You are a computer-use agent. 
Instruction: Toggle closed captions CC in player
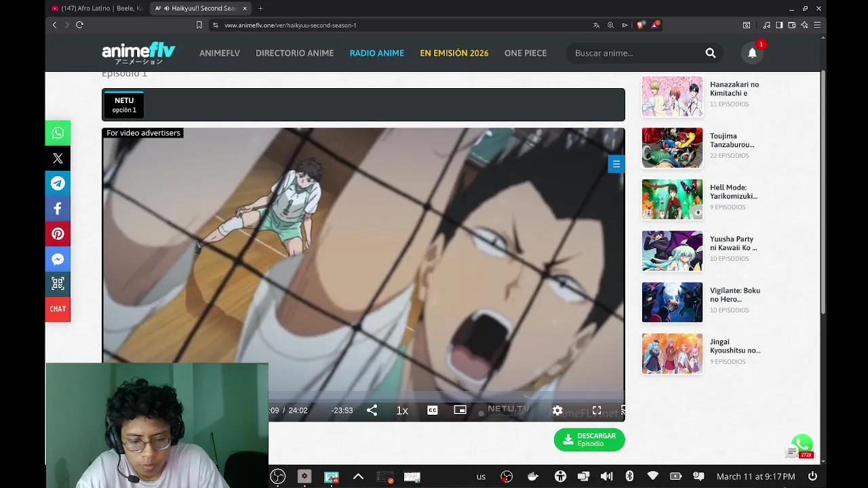coord(432,410)
